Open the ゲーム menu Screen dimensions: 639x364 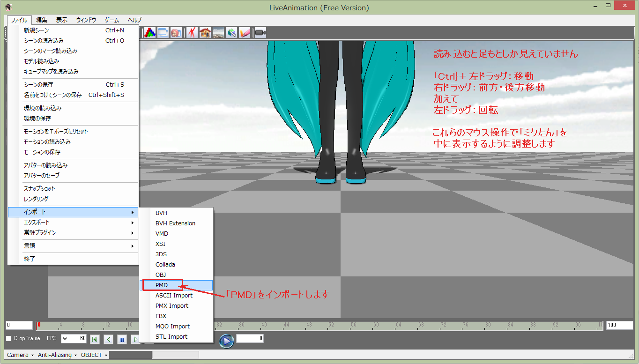tap(111, 20)
